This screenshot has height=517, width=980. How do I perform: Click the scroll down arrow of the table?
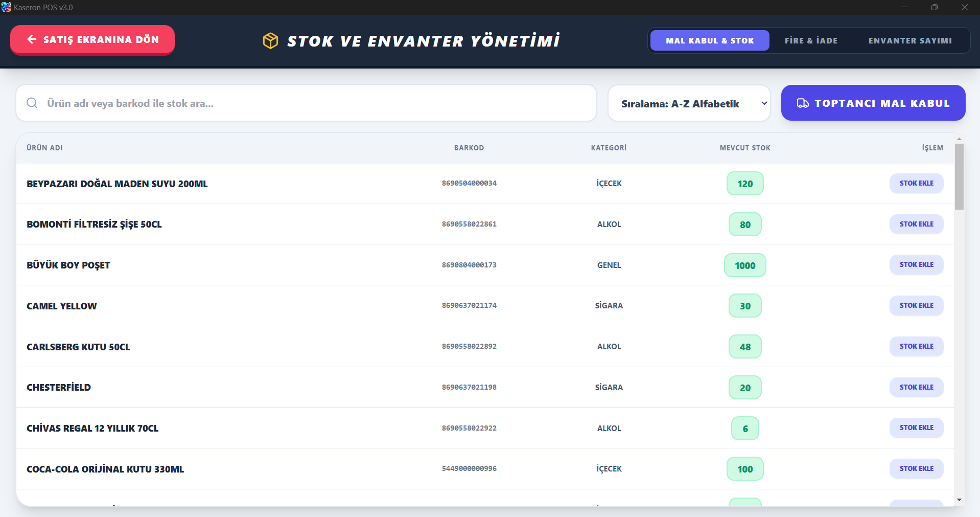pyautogui.click(x=959, y=500)
